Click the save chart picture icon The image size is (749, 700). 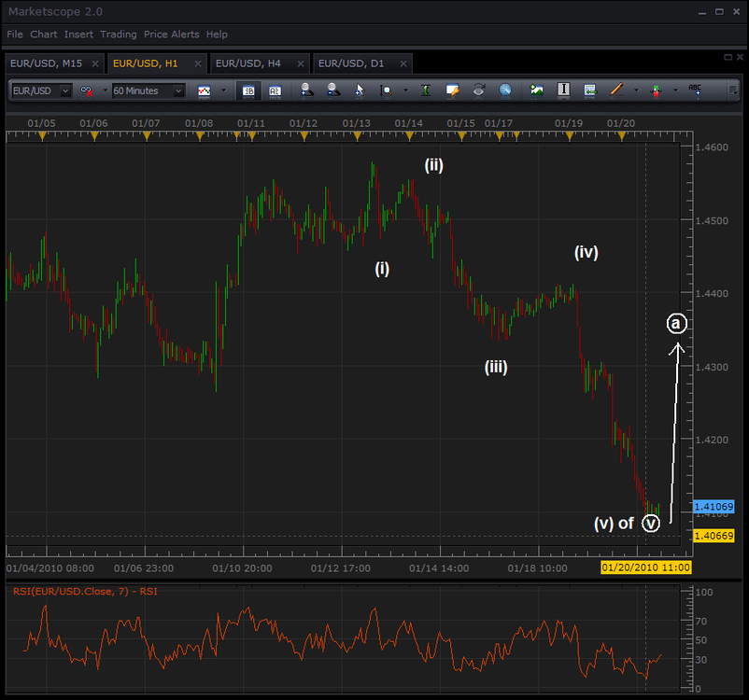tap(537, 91)
